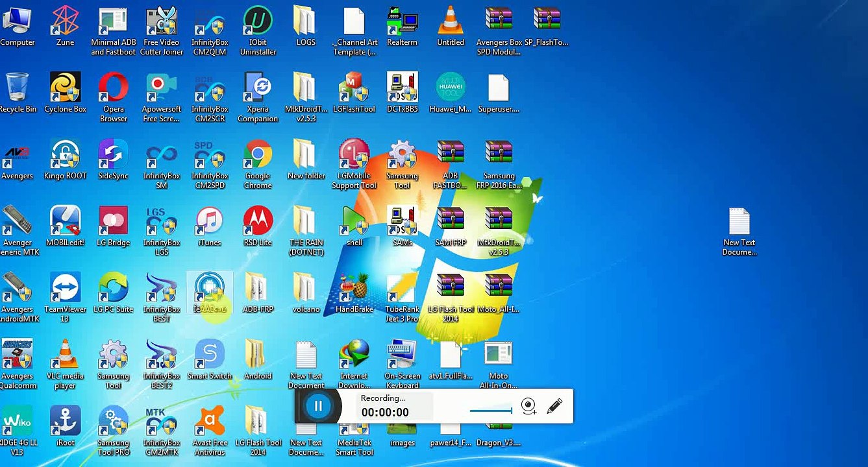This screenshot has width=868, height=467.
Task: Select Free Video Cutter Joiner icon
Action: tap(162, 30)
